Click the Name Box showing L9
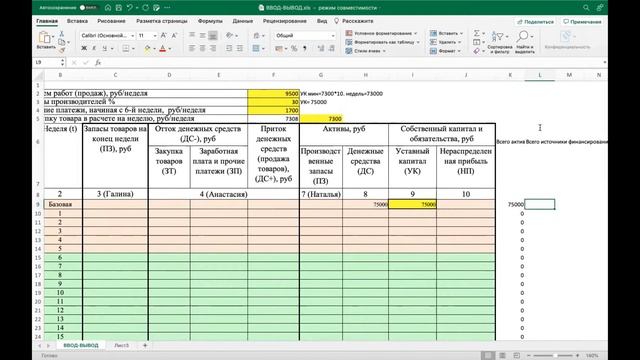Screen dimensions: 640x360 [47, 62]
